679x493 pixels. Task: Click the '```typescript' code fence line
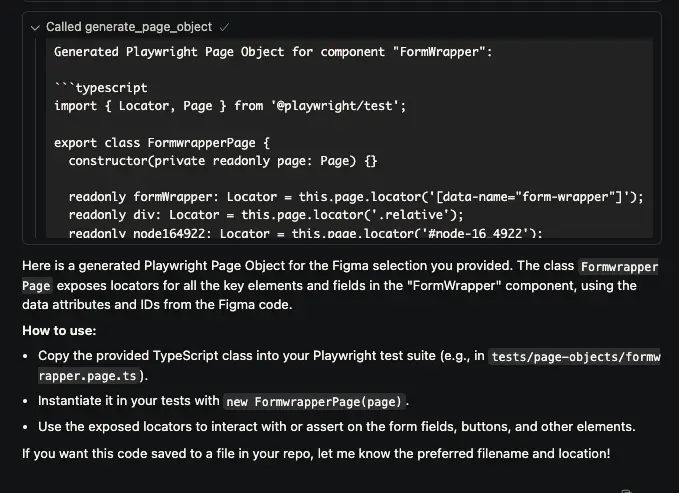[x=101, y=88]
